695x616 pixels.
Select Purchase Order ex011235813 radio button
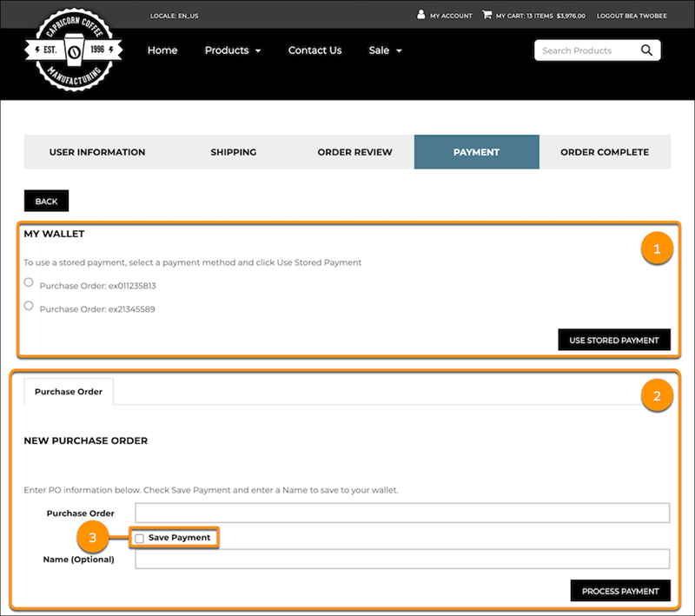click(x=29, y=282)
